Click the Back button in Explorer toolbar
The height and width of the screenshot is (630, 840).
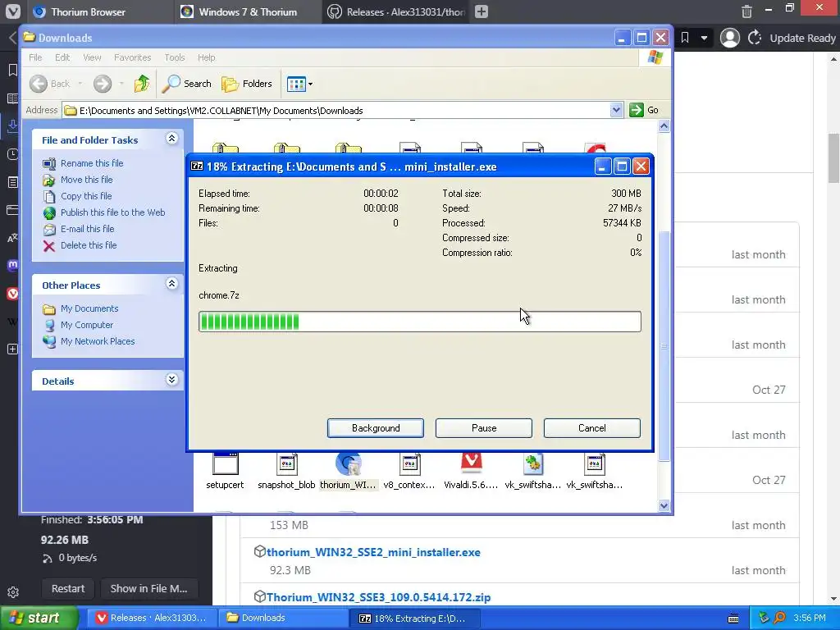tap(49, 84)
